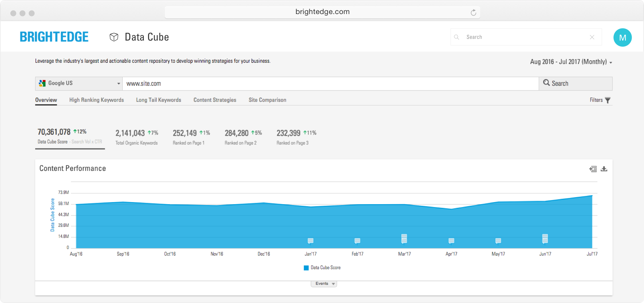Click the Jun'17 event marker icon
This screenshot has width=644, height=303.
[545, 239]
